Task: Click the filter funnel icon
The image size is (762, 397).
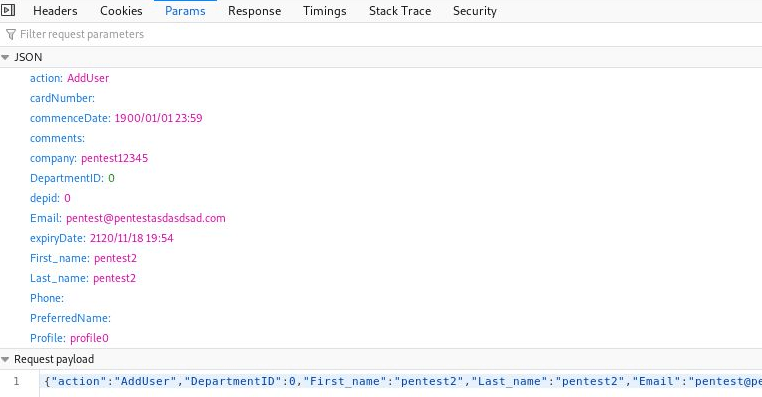Action: [x=11, y=35]
